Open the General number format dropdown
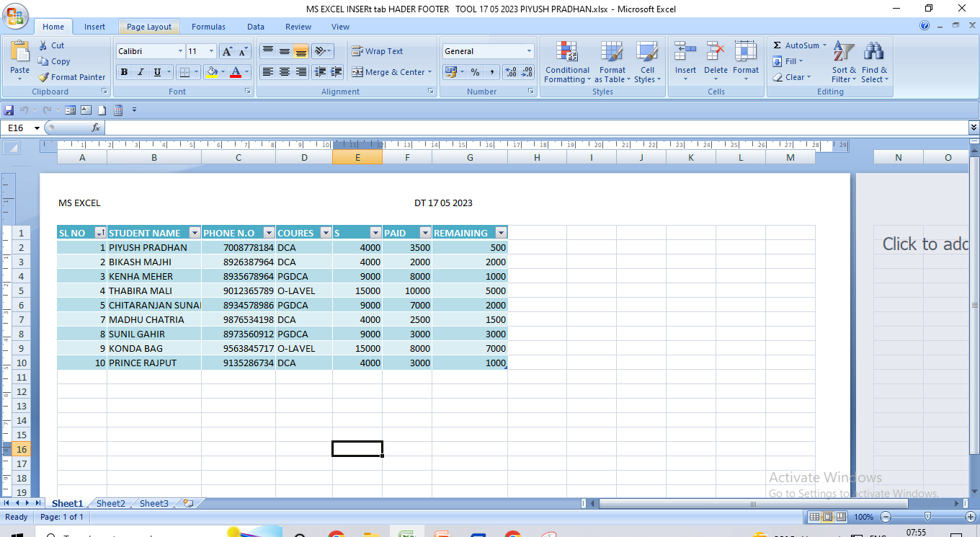 point(529,51)
